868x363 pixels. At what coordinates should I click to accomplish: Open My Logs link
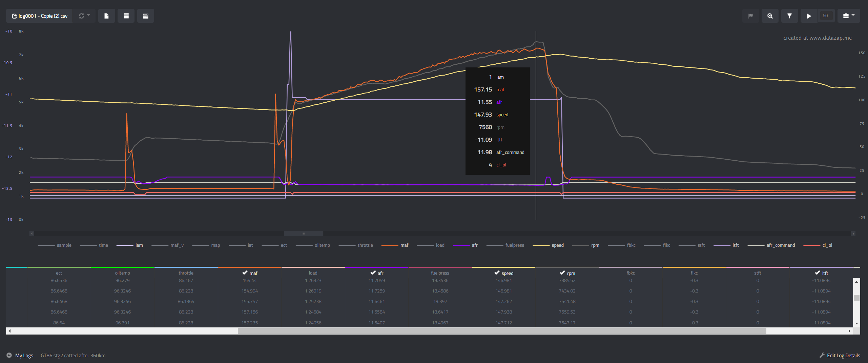click(24, 355)
